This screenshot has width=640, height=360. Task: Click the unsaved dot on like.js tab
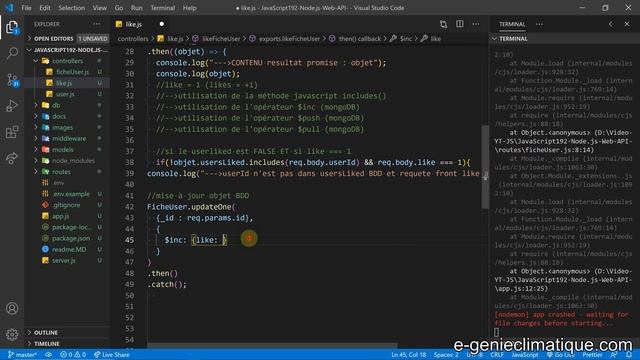(x=162, y=24)
